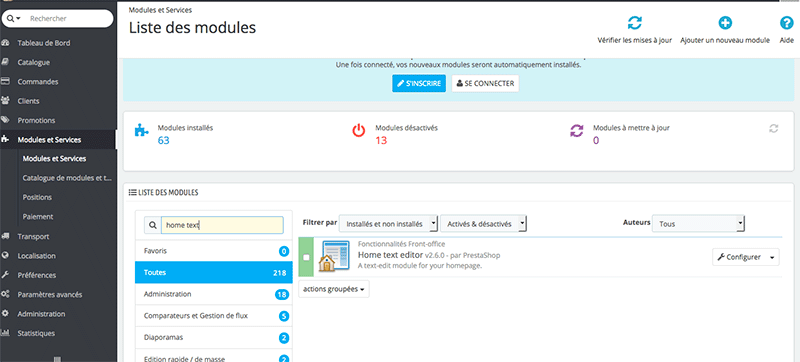Open Modules et Services submenu item
800x362 pixels.
click(x=54, y=159)
